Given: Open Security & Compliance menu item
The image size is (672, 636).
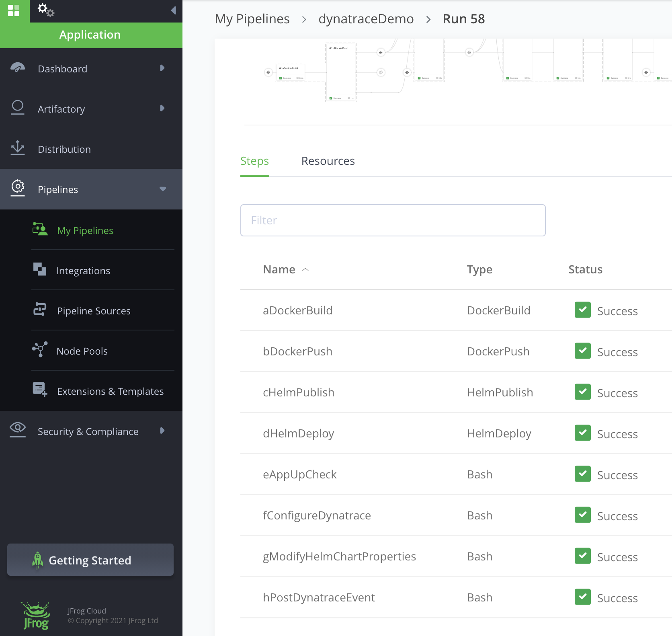Looking at the screenshot, I should click(x=91, y=431).
